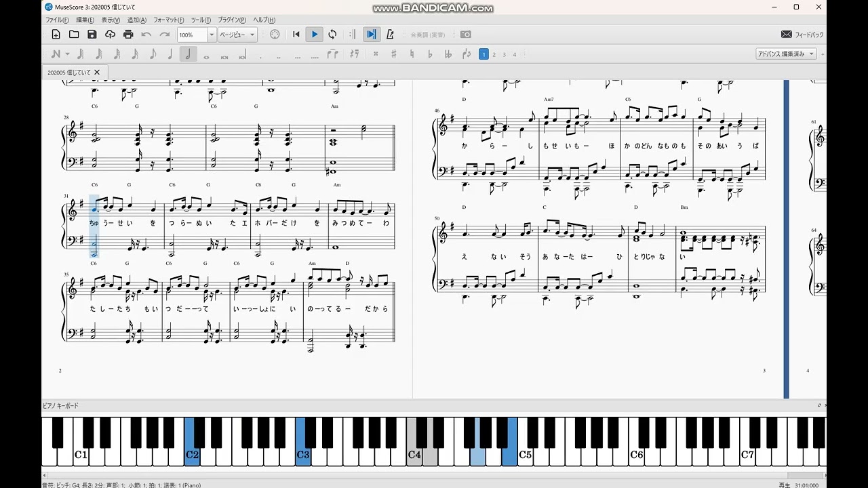This screenshot has width=868, height=488.
Task: Select voice 3
Action: click(x=504, y=54)
